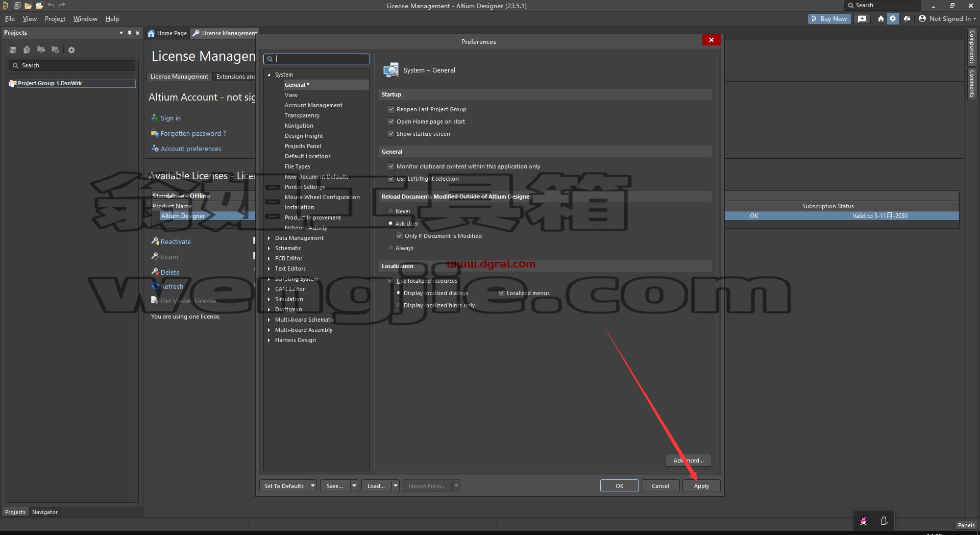Click the Cancel button in Preferences
This screenshot has width=980, height=535.
coord(660,486)
